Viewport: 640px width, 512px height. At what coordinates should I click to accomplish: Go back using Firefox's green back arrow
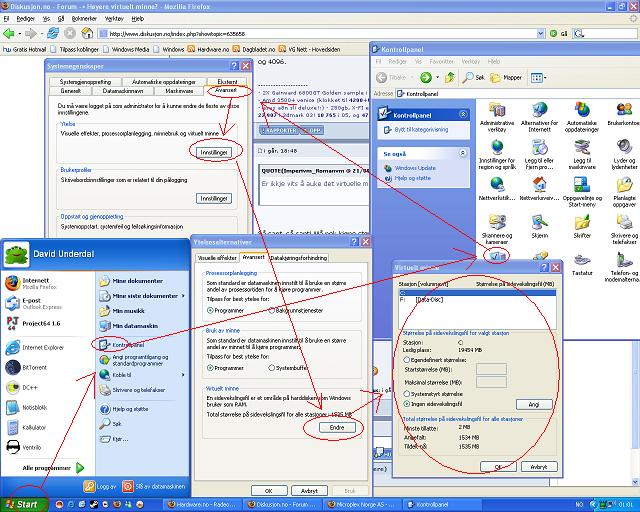pyautogui.click(x=9, y=33)
